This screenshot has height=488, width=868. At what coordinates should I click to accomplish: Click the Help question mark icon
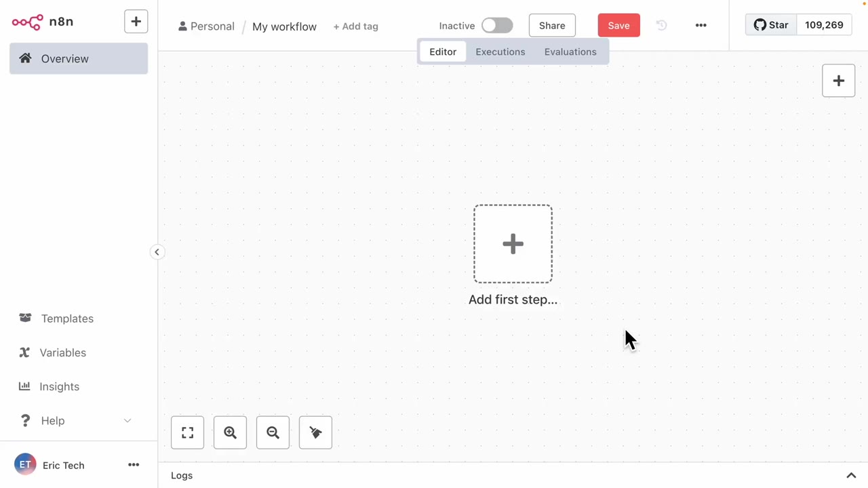[x=25, y=421]
